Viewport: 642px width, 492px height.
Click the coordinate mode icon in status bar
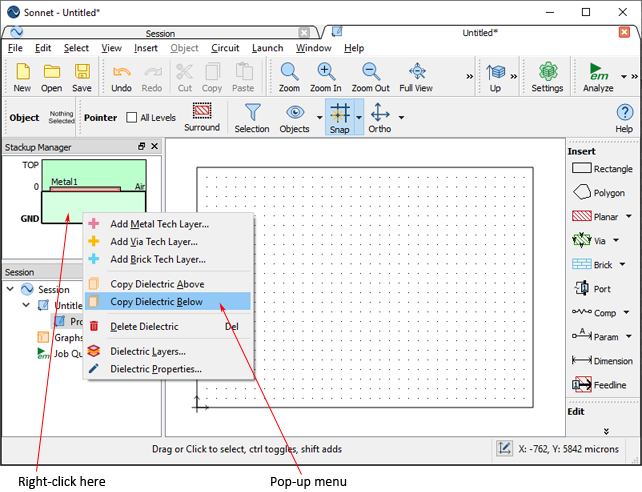tap(504, 449)
